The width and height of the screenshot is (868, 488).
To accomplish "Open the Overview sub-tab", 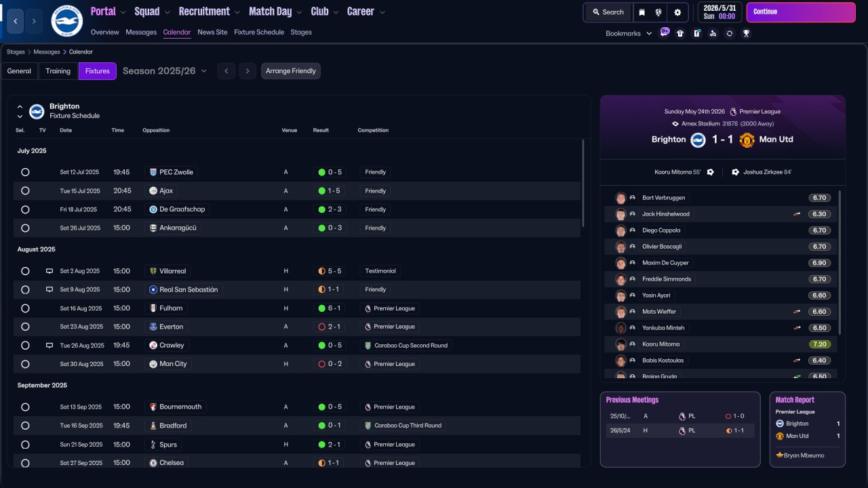I will point(104,32).
